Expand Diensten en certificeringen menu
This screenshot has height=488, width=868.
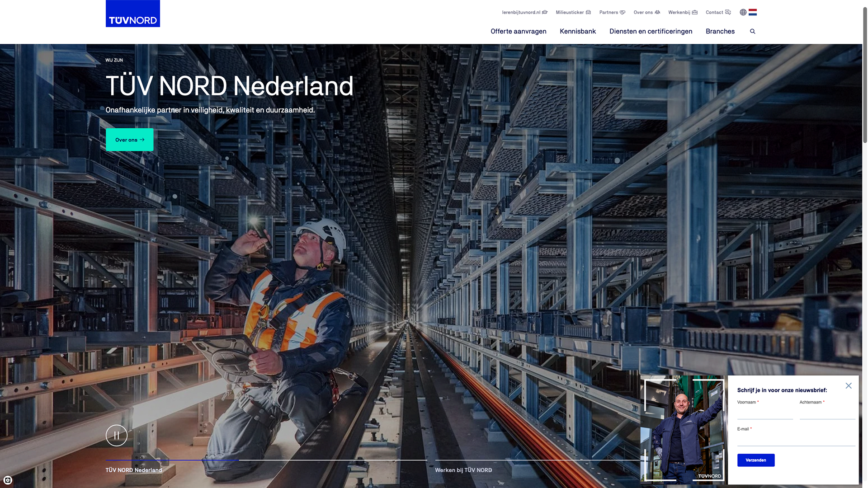[651, 31]
